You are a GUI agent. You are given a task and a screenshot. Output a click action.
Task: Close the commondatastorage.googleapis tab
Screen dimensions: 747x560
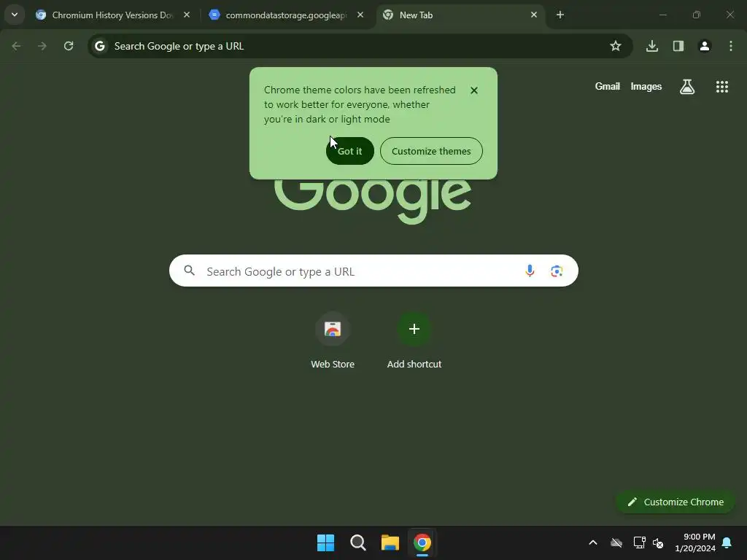tap(360, 15)
